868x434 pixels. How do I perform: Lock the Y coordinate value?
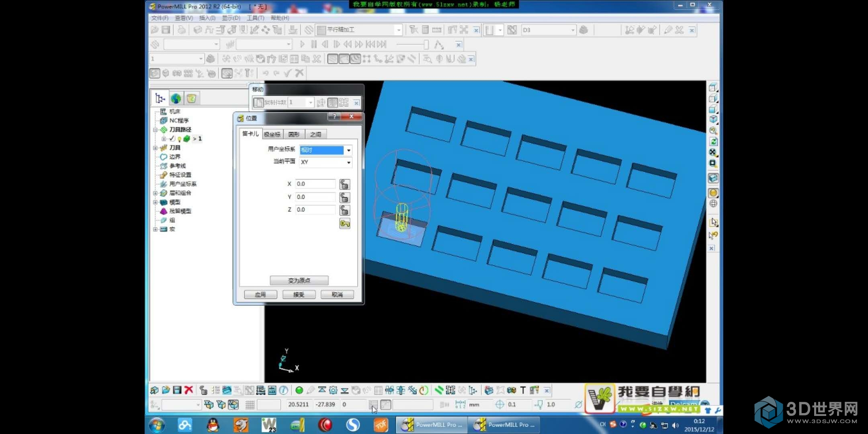coord(345,197)
